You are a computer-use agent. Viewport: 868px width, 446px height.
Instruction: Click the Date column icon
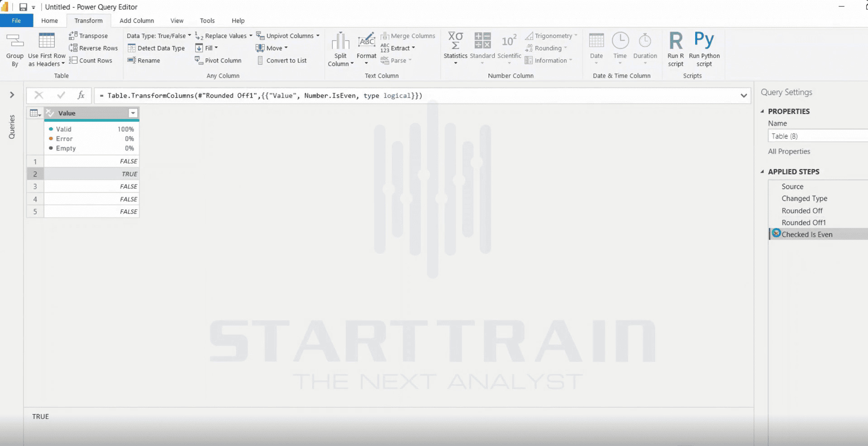click(x=596, y=41)
